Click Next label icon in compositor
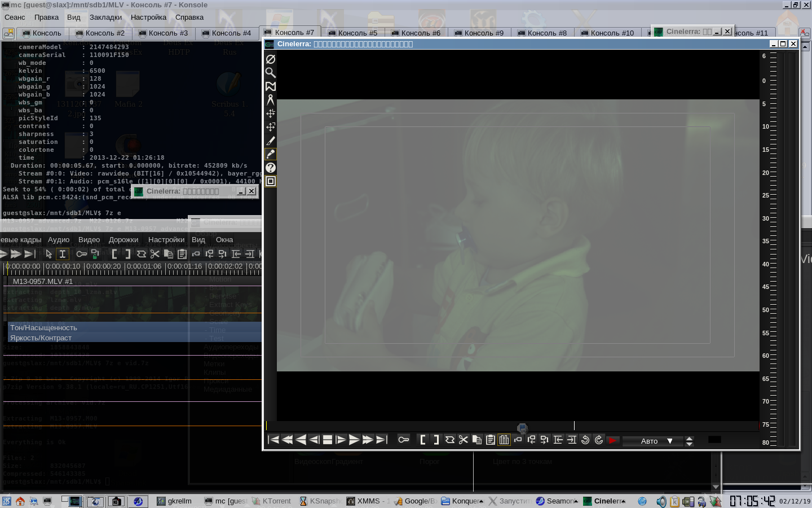This screenshot has width=812, height=508. (545, 440)
